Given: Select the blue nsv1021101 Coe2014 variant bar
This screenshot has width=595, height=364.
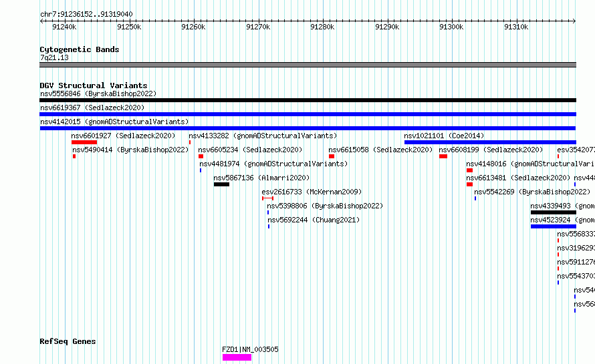Looking at the screenshot, I should coord(490,142).
